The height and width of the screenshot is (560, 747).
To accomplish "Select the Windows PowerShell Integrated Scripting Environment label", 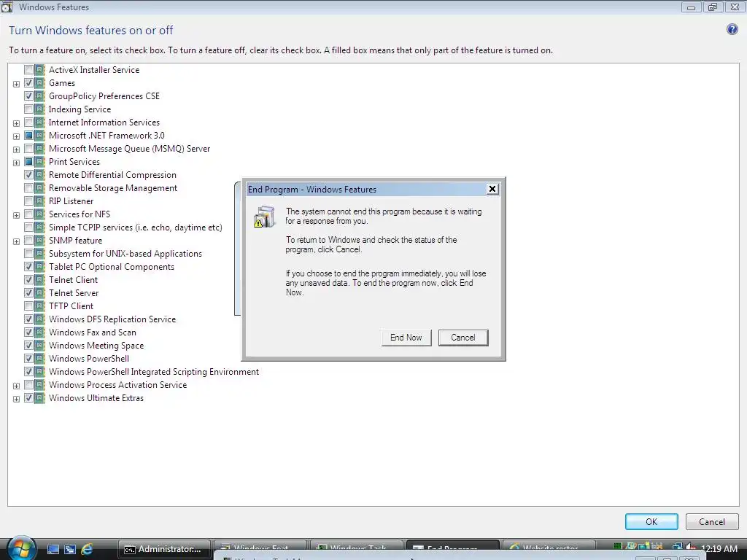I will (x=154, y=372).
